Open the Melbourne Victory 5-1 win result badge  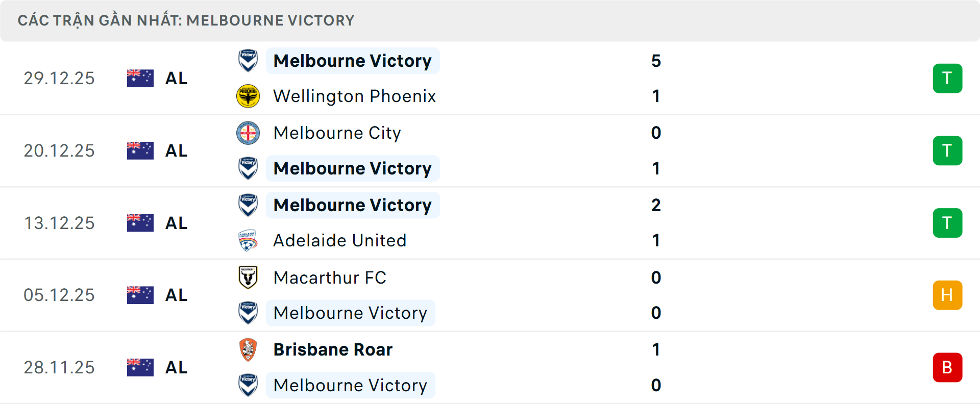[x=948, y=78]
